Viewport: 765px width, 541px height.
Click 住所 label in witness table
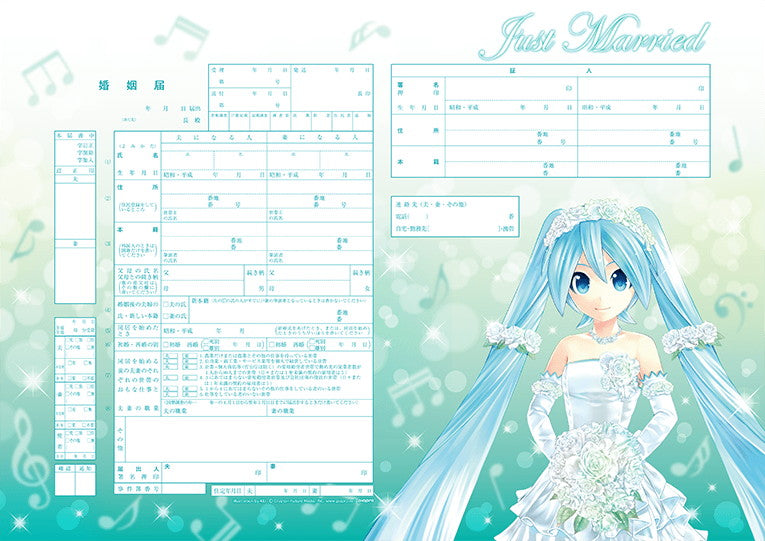pyautogui.click(x=418, y=130)
